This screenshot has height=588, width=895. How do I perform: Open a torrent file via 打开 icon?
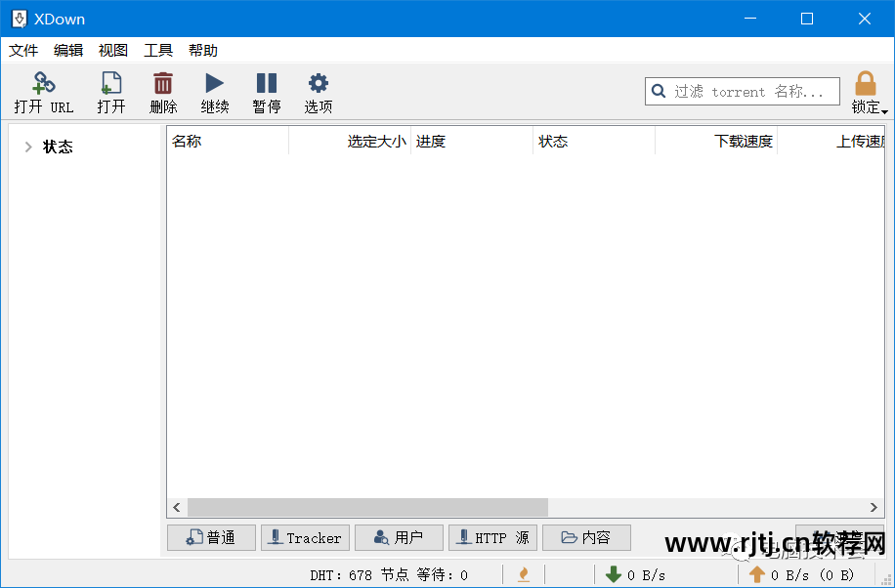(110, 92)
